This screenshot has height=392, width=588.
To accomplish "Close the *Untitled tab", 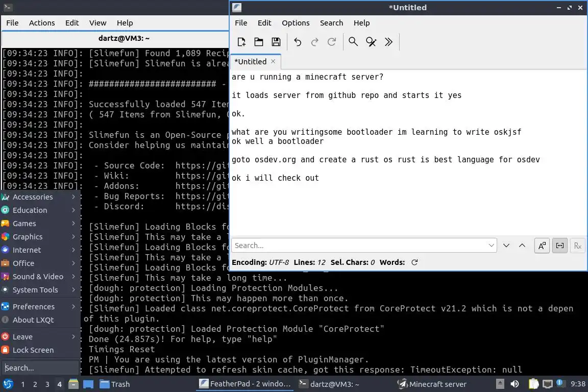I will pyautogui.click(x=273, y=62).
